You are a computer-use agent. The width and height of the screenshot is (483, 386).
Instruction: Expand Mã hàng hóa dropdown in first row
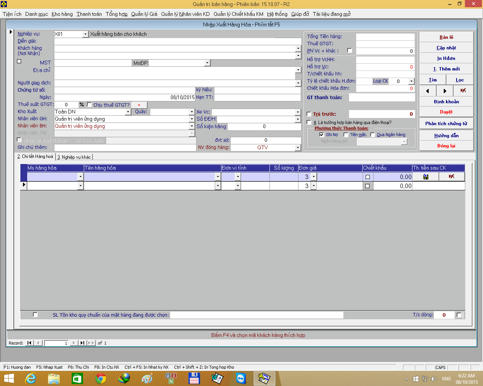coord(80,177)
